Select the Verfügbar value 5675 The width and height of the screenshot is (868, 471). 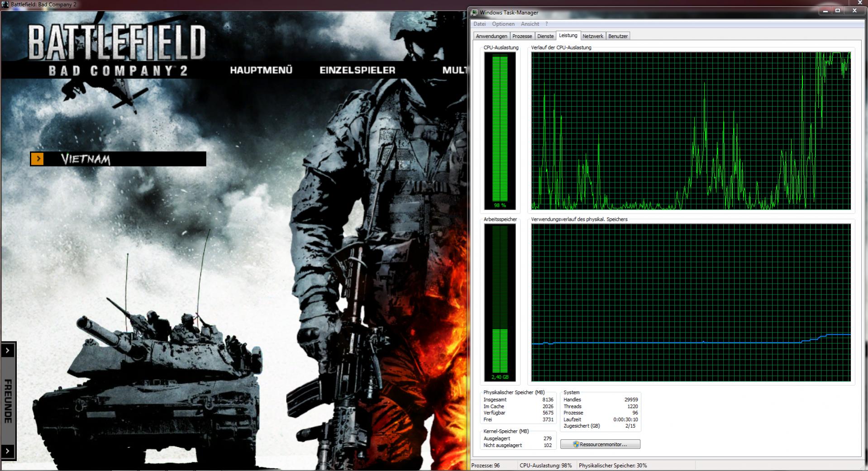coord(548,413)
